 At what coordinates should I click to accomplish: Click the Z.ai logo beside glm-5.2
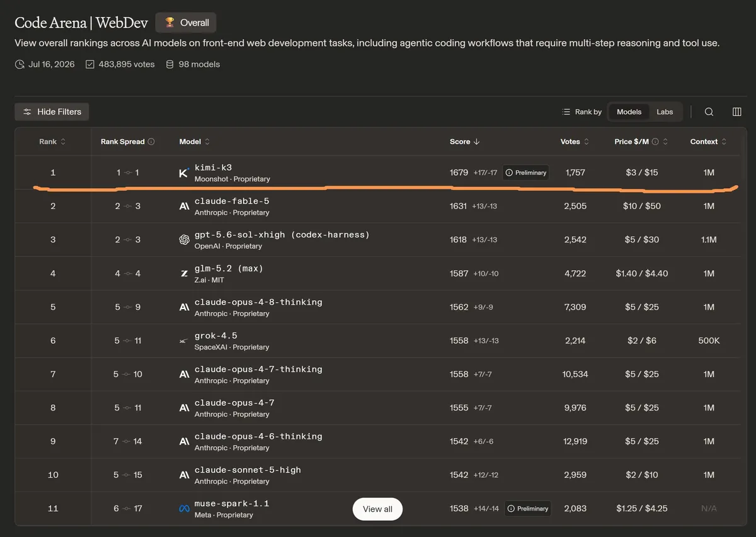point(184,273)
